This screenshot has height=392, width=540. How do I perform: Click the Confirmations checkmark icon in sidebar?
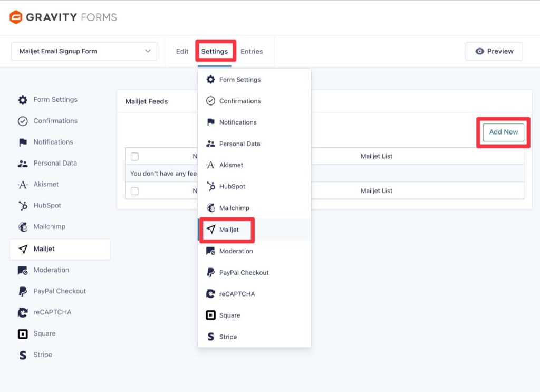click(23, 121)
